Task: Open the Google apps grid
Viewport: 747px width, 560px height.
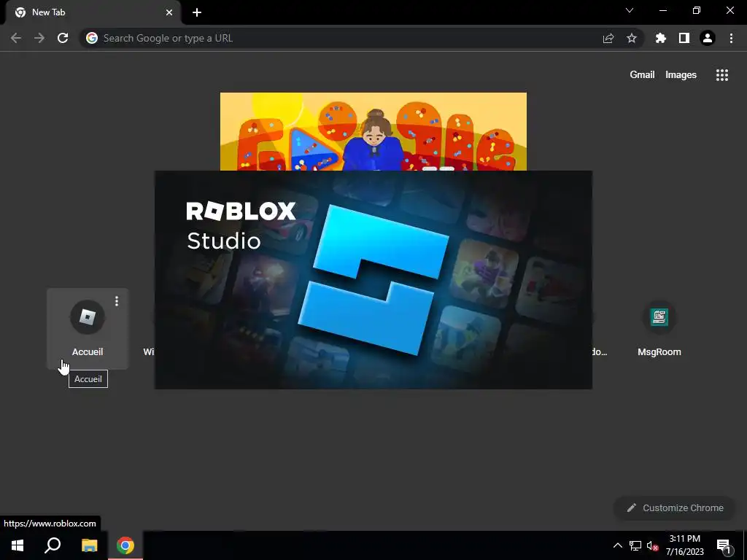Action: (722, 75)
